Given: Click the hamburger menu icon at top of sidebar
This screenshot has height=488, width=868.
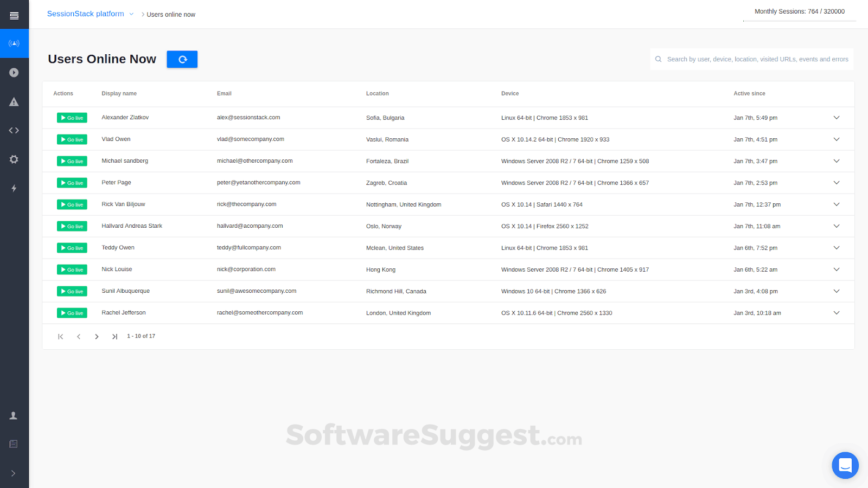Looking at the screenshot, I should 14,14.
